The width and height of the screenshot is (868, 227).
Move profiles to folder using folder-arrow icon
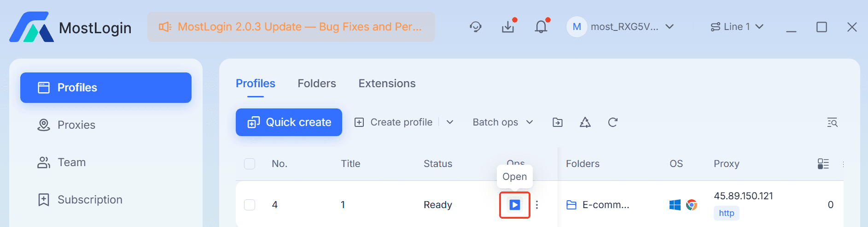558,122
